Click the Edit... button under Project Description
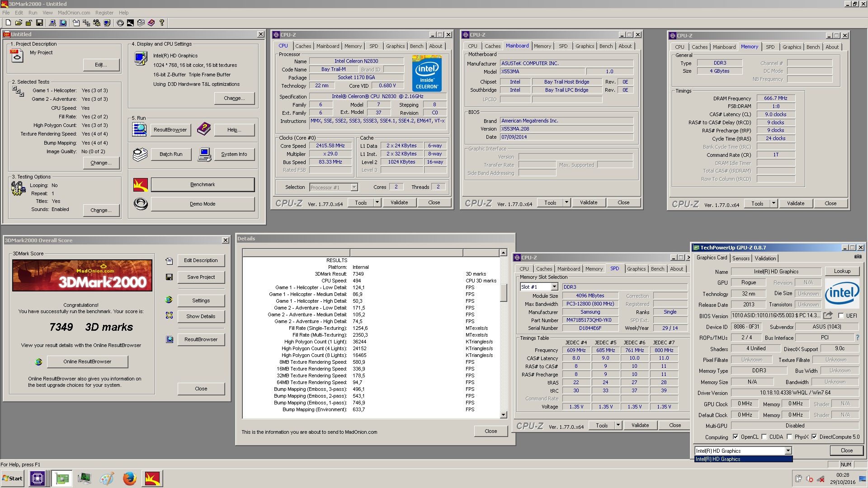 [101, 65]
